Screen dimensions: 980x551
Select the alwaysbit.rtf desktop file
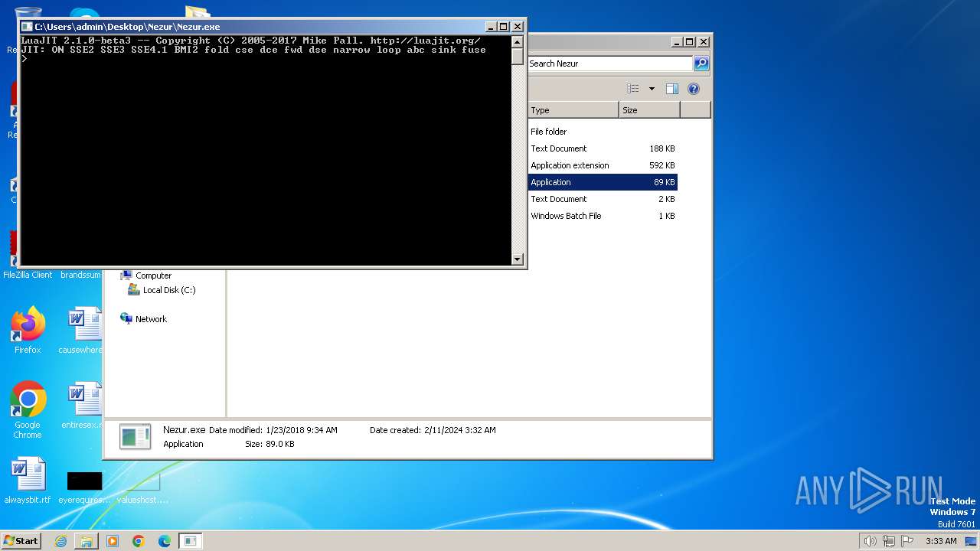[28, 481]
